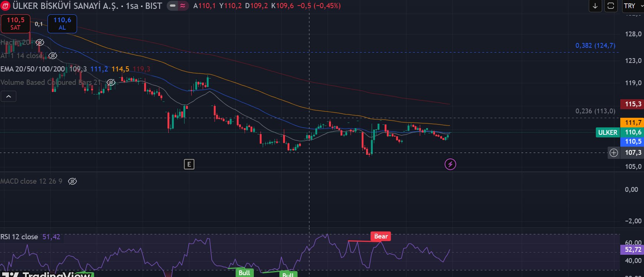Click the gray 109,3 EMA value

coord(78,69)
